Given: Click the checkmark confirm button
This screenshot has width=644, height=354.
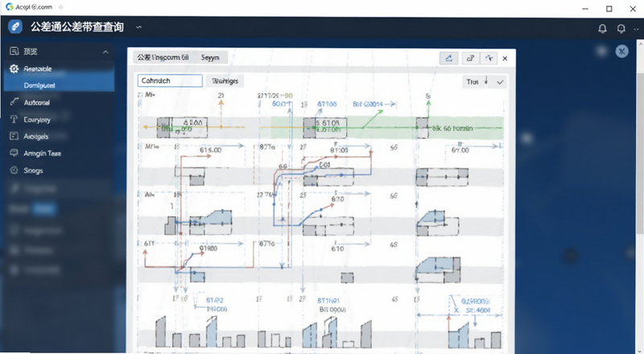Looking at the screenshot, I should (x=500, y=82).
